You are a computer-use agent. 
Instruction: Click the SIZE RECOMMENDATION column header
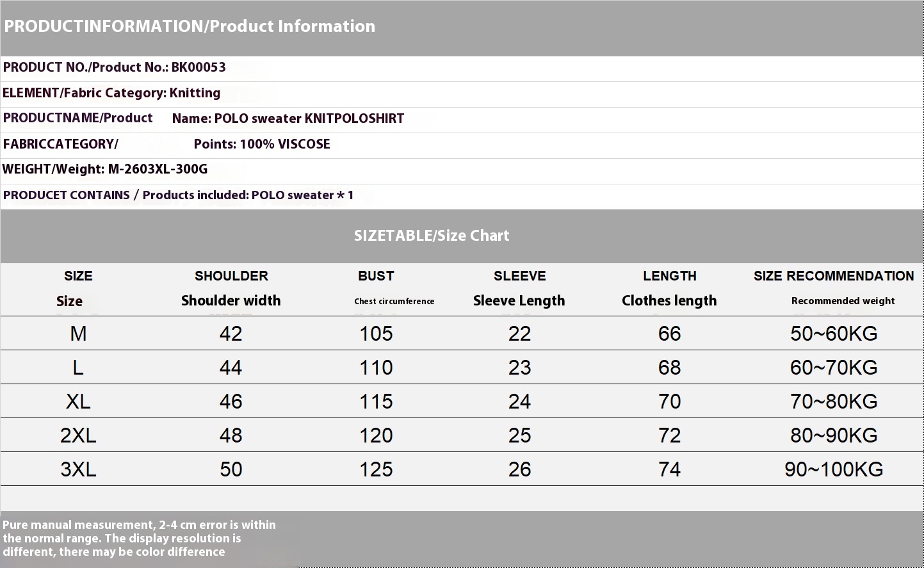tap(834, 276)
